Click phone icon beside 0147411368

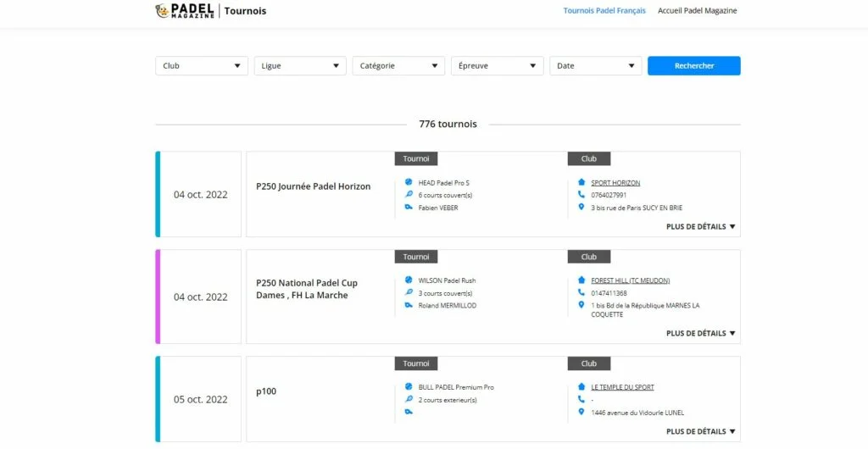(581, 293)
